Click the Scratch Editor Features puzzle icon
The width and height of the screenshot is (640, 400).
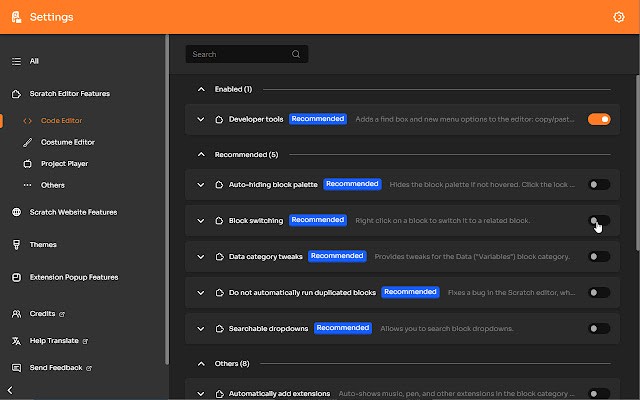[x=16, y=94]
